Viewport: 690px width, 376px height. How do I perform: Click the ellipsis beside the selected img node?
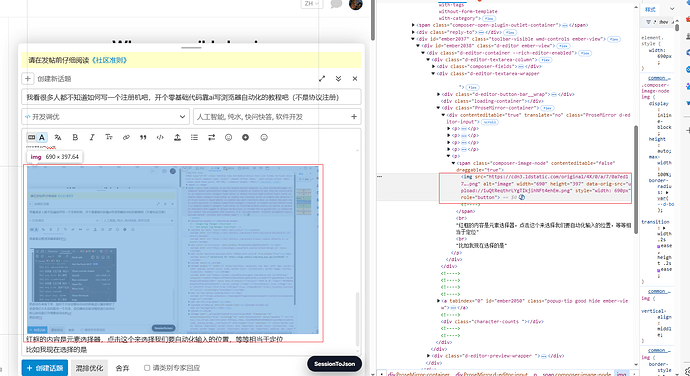(380, 177)
